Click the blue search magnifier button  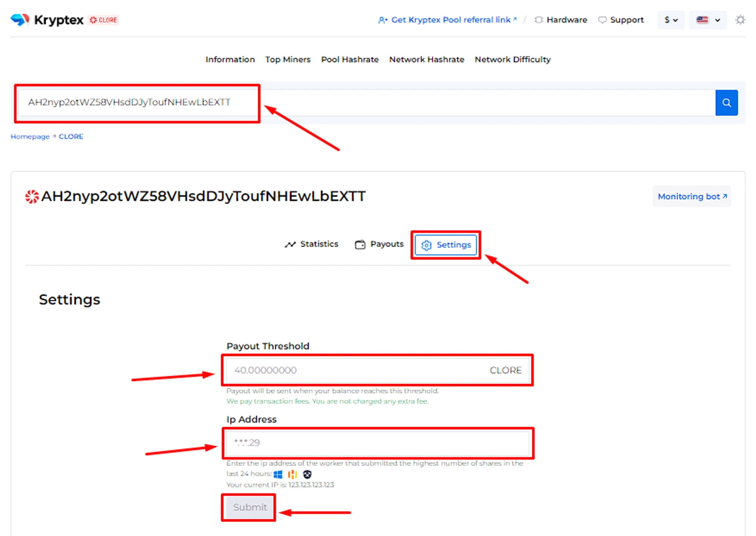click(726, 102)
